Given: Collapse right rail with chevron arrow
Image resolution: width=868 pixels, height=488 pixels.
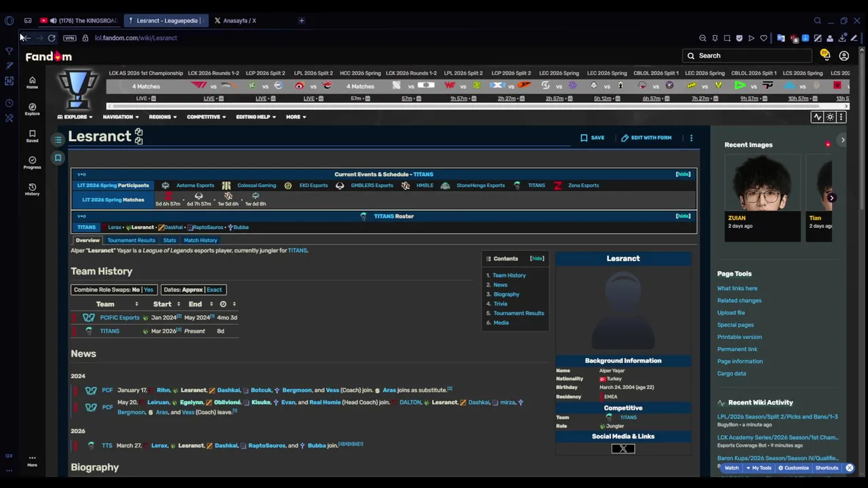Looking at the screenshot, I should click(x=842, y=140).
